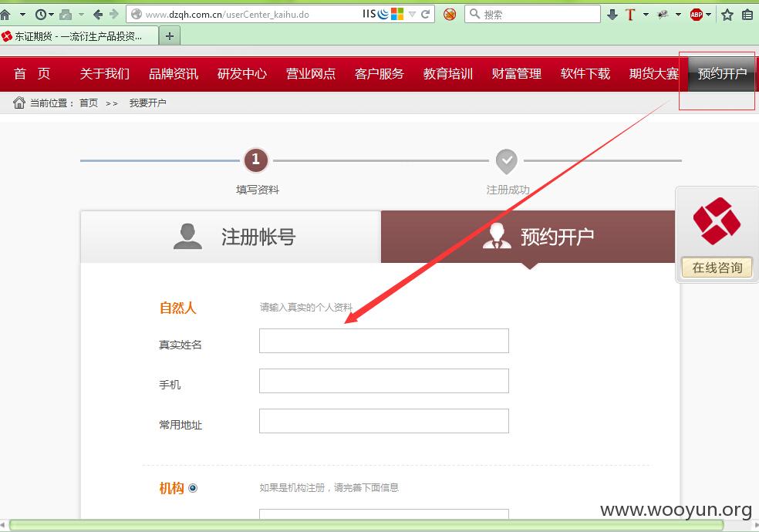Click the 如果是机构注册，请完善下面信息 hint text
The image size is (759, 532).
(x=329, y=487)
